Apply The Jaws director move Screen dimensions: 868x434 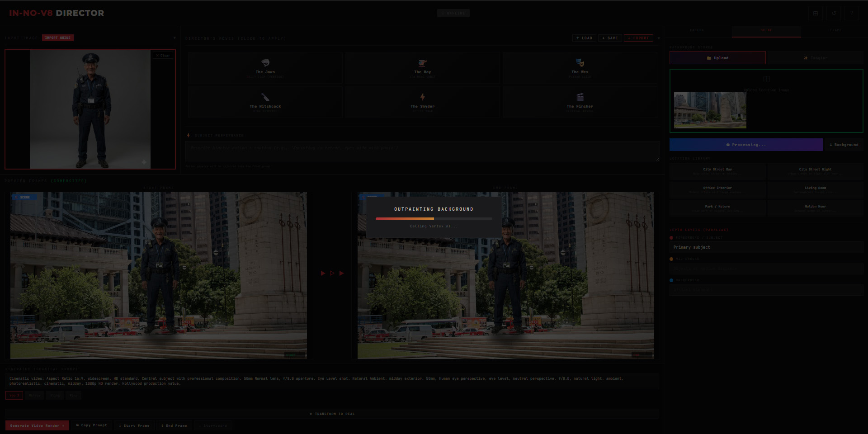coord(265,68)
